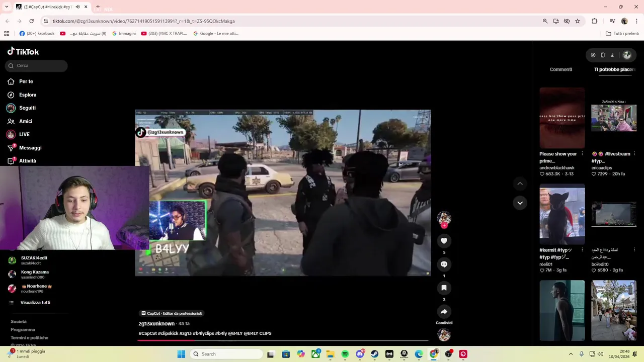Screen dimensions: 644x362
Task: Open tab search dropdown arrow
Action: pos(7,7)
